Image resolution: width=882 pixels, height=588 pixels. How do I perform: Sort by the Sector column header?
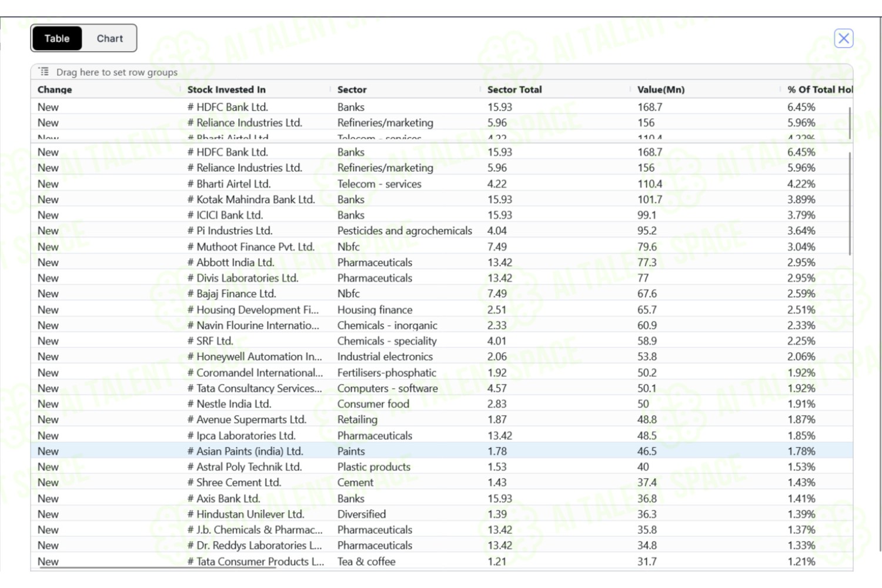click(x=352, y=89)
